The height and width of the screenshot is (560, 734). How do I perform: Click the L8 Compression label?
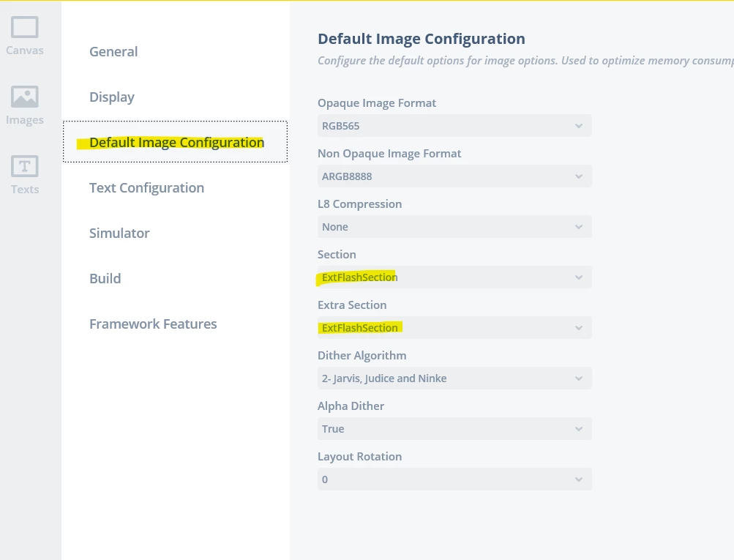point(359,204)
